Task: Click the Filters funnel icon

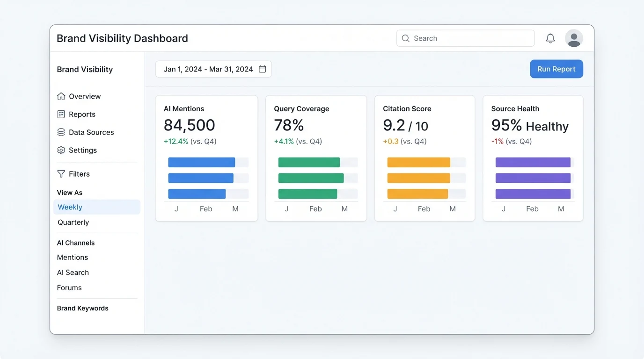Action: tap(61, 174)
